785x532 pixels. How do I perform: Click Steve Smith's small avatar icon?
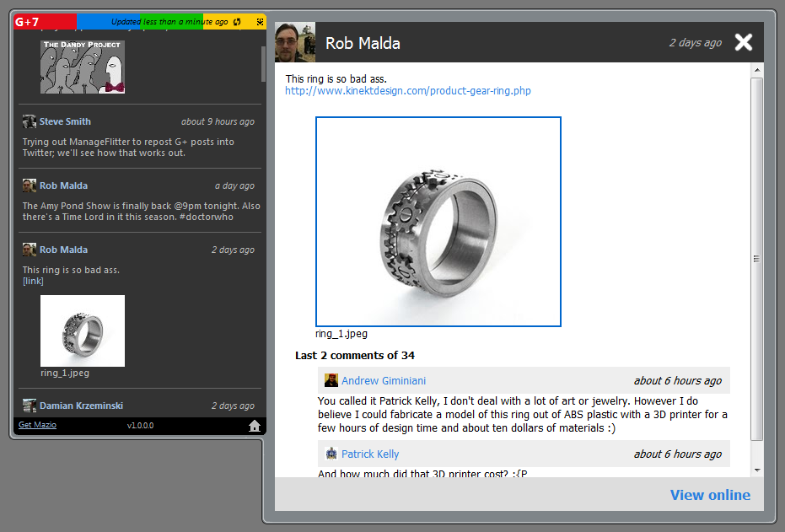click(x=30, y=121)
